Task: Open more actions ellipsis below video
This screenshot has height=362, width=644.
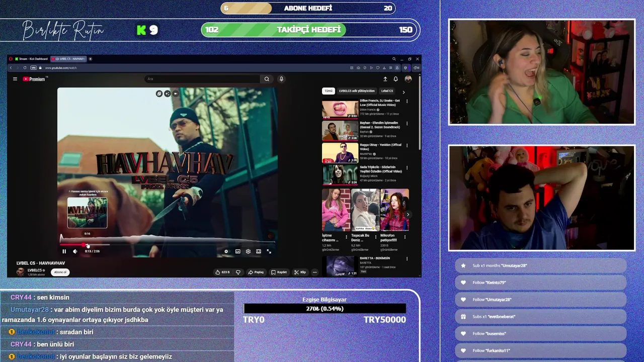Action: pyautogui.click(x=314, y=272)
